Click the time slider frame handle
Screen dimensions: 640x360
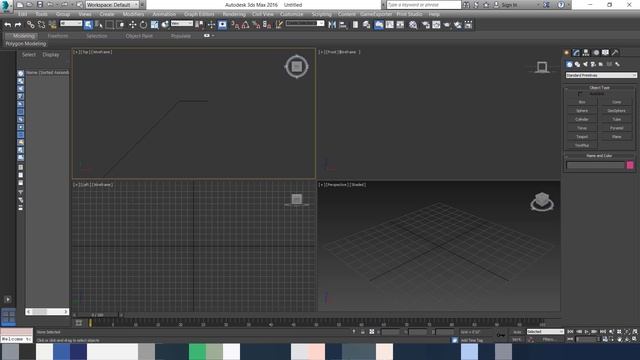click(97, 315)
